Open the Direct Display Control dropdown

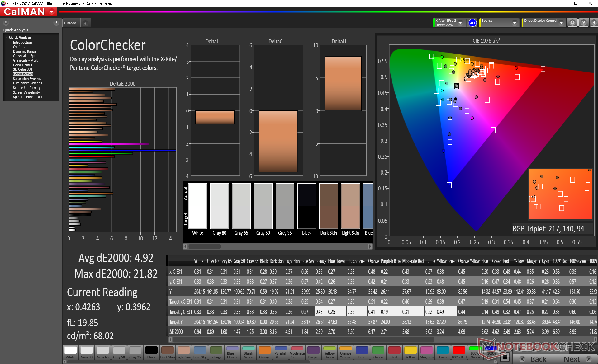pyautogui.click(x=561, y=23)
